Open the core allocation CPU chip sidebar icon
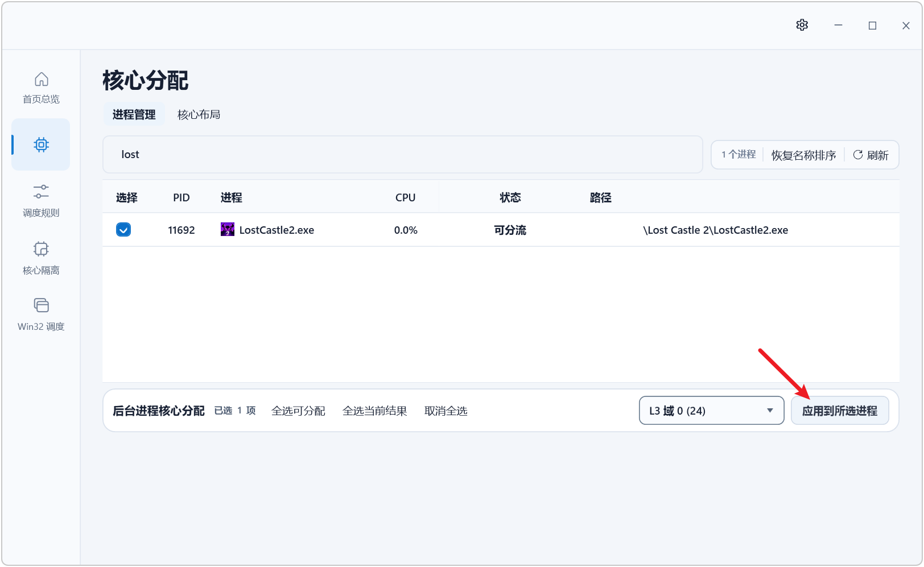The image size is (924, 567). 41,144
